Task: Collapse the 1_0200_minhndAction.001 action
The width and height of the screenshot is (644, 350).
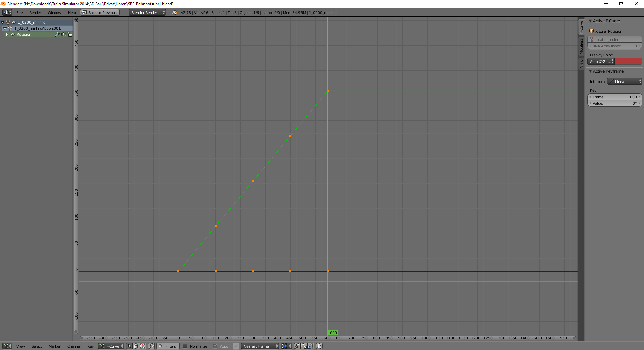Action: coord(5,28)
